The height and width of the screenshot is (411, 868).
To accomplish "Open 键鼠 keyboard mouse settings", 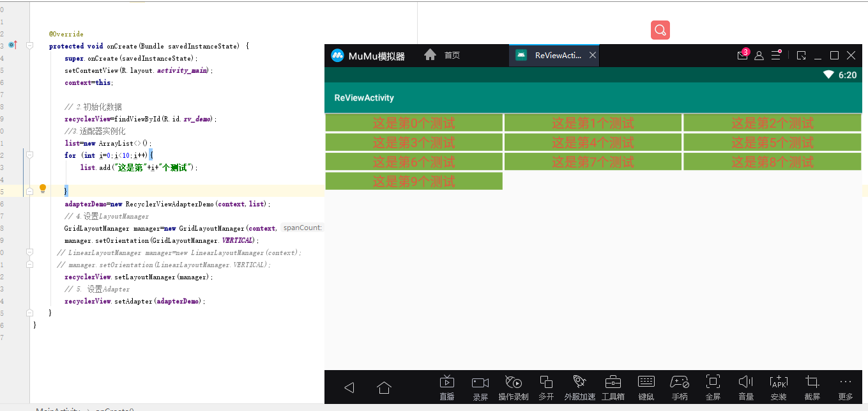I will [646, 387].
